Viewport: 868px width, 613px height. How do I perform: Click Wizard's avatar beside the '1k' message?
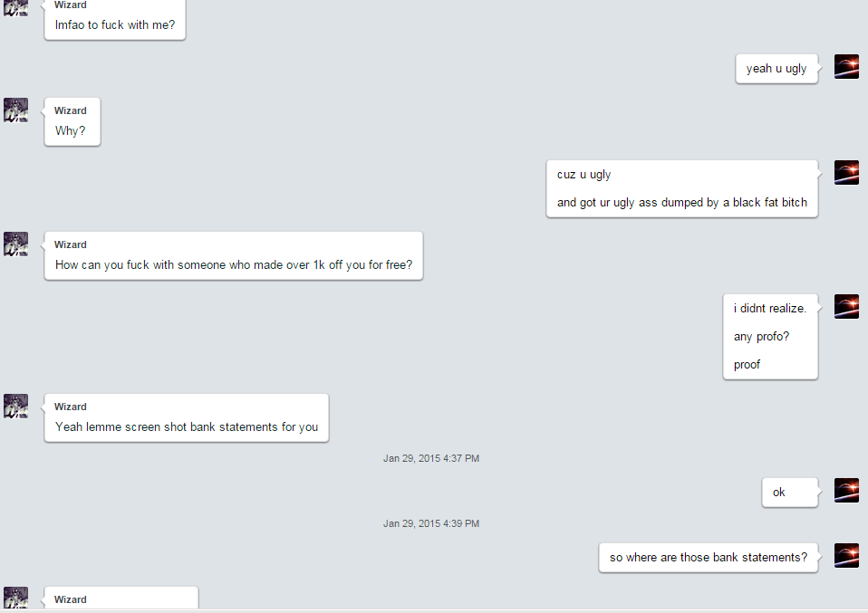15,244
